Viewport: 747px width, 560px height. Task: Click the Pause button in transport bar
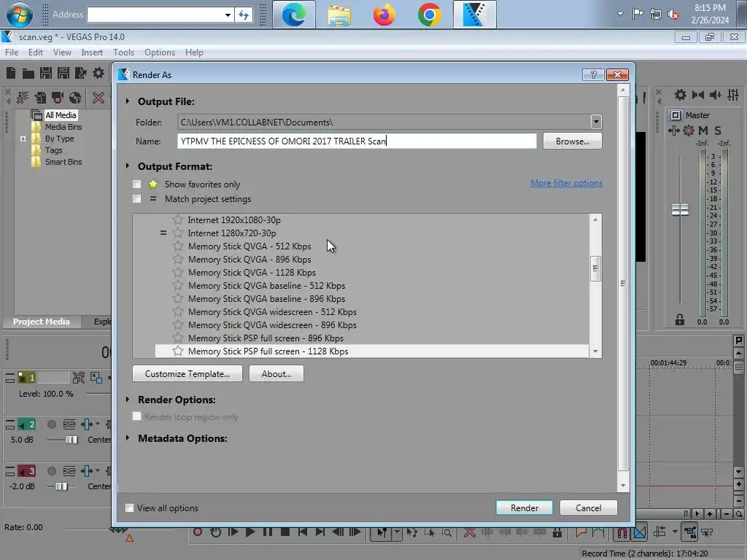tap(268, 532)
